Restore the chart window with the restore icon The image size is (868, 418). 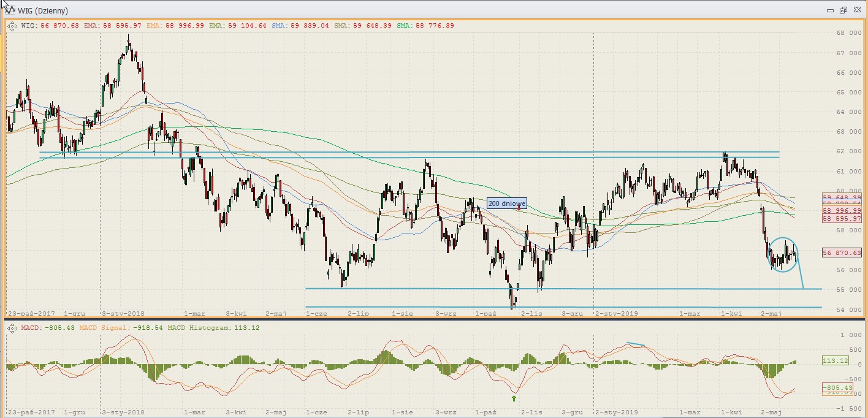coord(843,10)
